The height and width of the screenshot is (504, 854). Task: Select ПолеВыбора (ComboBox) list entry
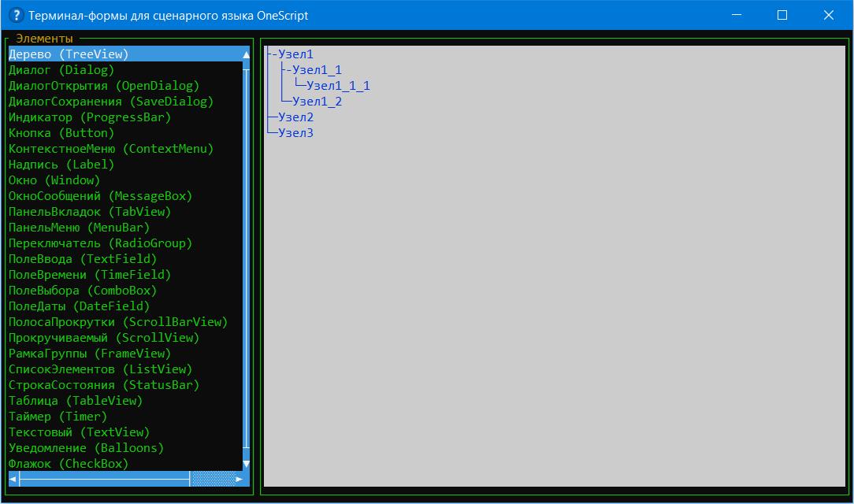pos(83,291)
